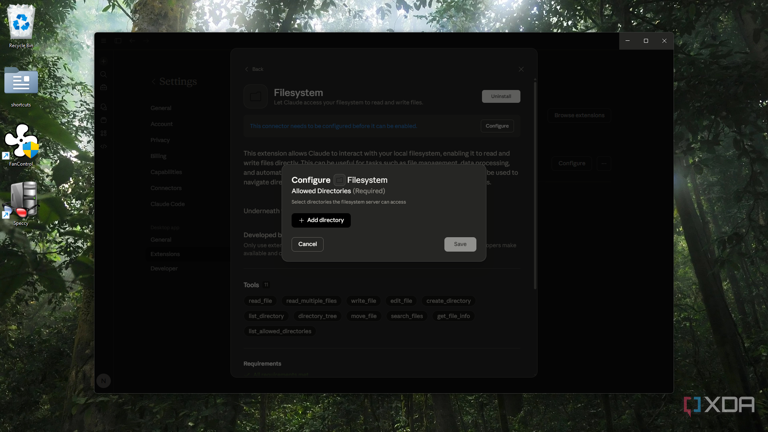The image size is (768, 432).
Task: Click the search_files tool chip
Action: coord(407,316)
